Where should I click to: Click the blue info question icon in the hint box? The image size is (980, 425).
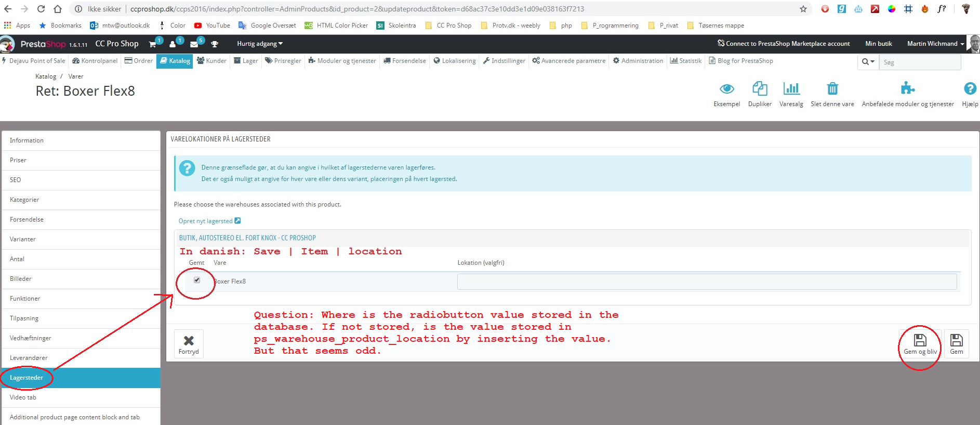[x=187, y=168]
